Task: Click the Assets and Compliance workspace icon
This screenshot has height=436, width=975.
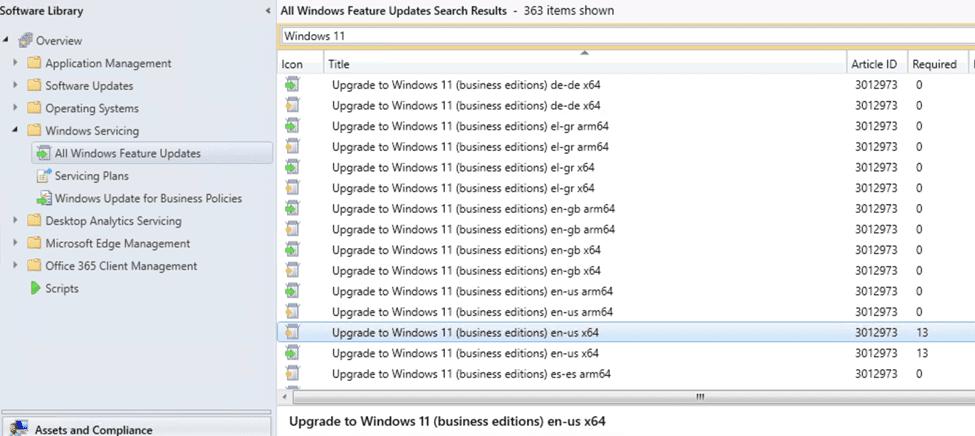Action: pyautogui.click(x=19, y=428)
